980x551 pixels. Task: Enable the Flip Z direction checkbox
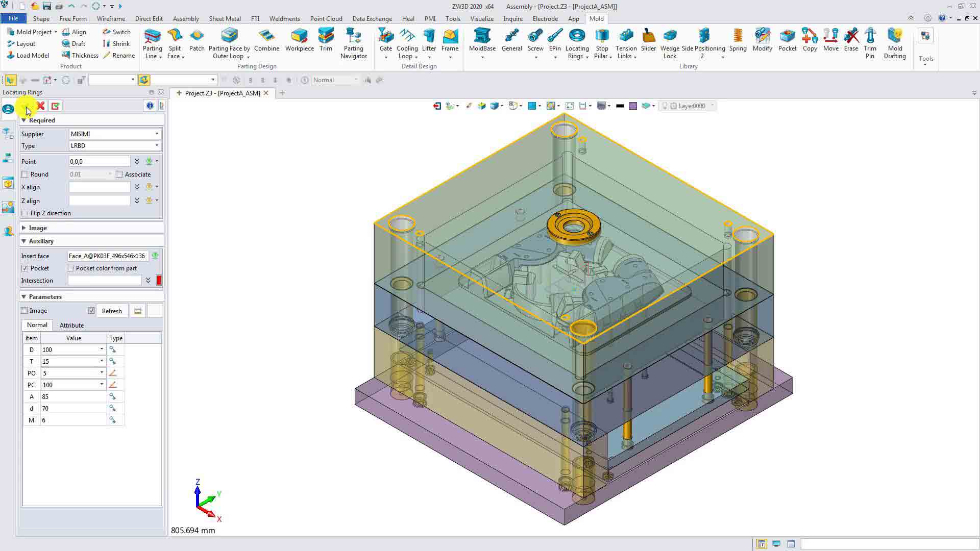point(25,213)
